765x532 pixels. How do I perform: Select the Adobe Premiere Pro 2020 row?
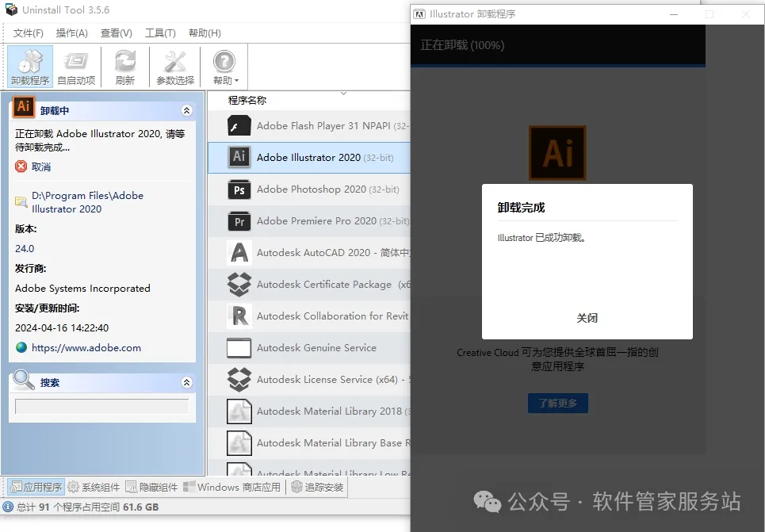tap(309, 221)
